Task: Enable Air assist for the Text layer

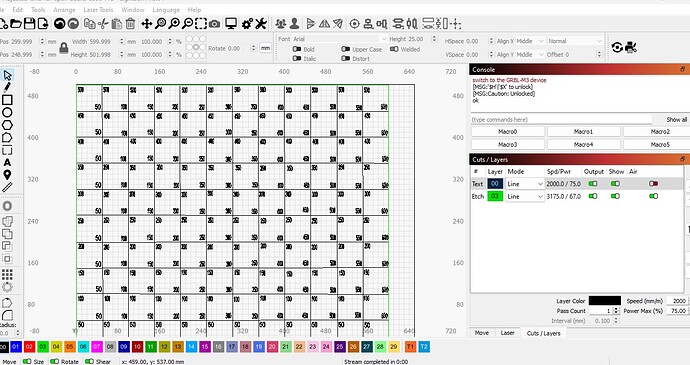Action: tap(653, 184)
